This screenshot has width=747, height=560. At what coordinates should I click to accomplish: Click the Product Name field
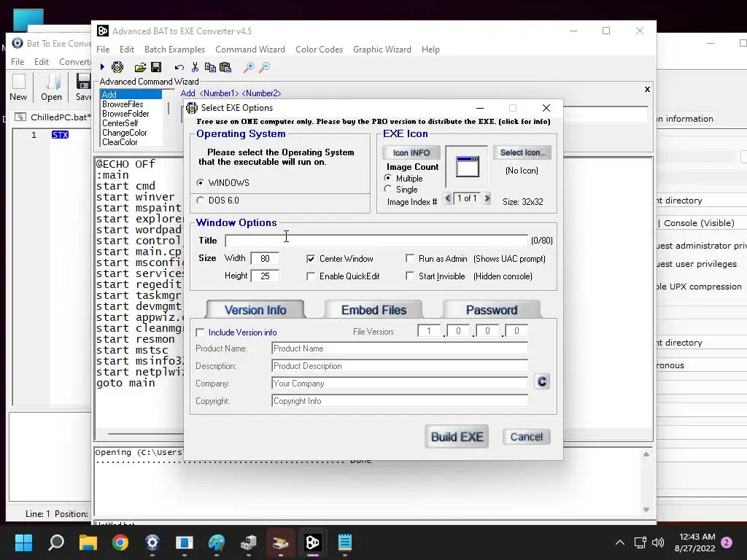[400, 349]
